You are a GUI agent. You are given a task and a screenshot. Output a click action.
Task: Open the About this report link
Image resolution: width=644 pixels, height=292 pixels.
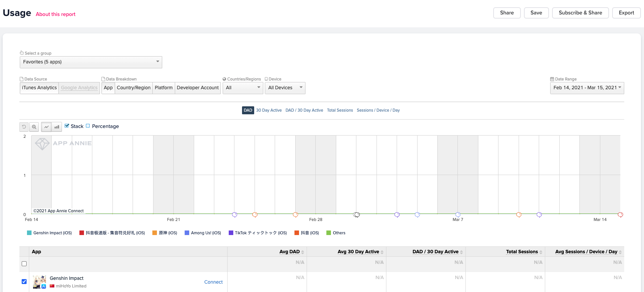pyautogui.click(x=55, y=14)
